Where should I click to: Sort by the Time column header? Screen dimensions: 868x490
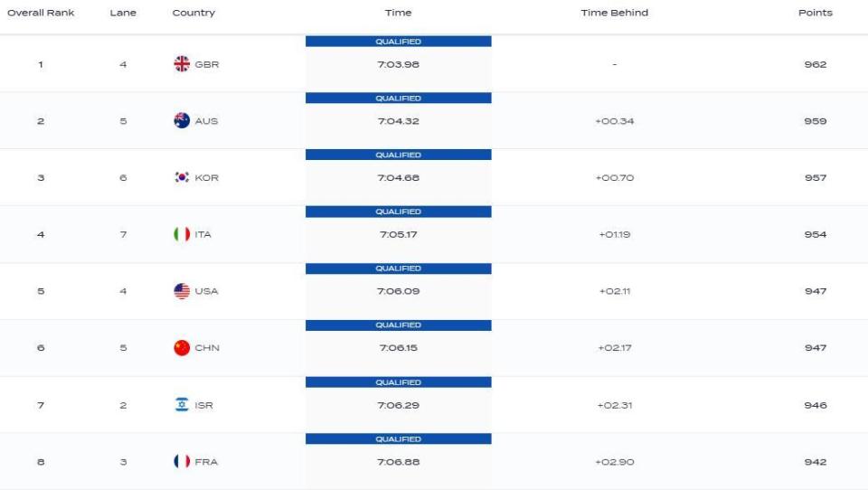coord(398,13)
